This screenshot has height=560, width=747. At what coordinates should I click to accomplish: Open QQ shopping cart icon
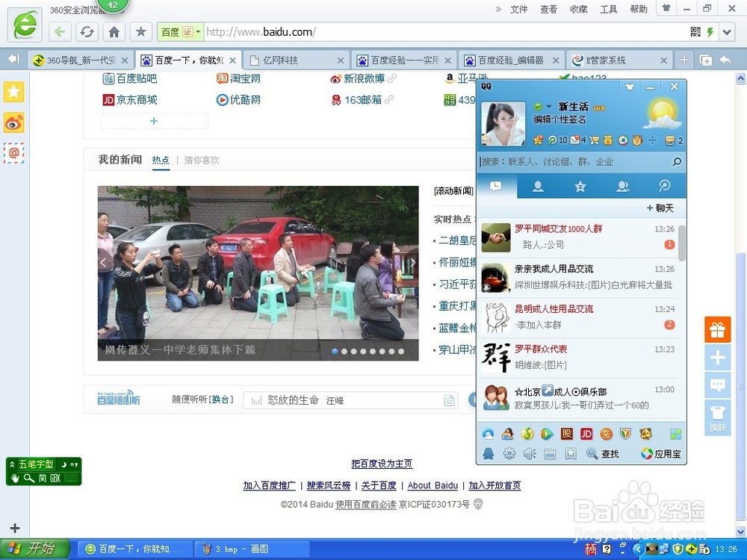(x=594, y=140)
